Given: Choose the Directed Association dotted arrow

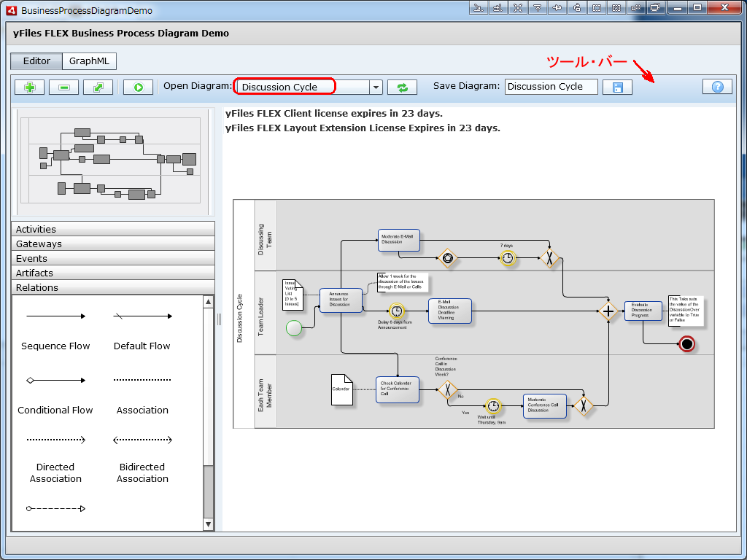Looking at the screenshot, I should tap(55, 440).
